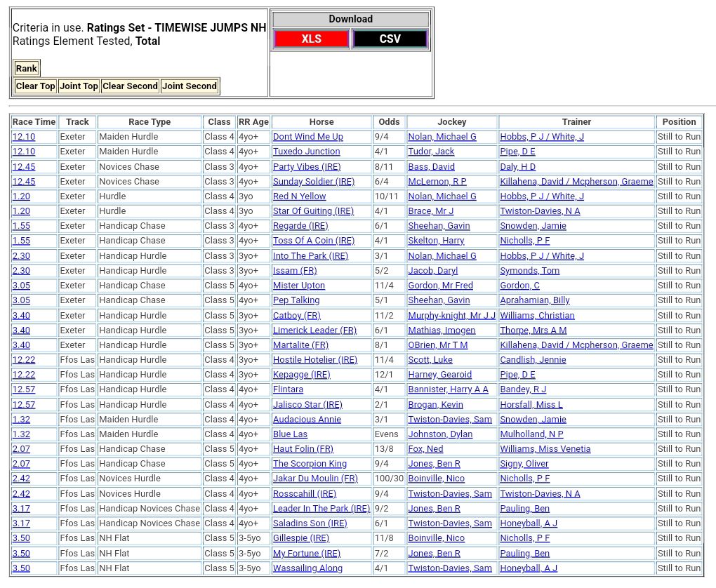Screen dimensions: 716x588
Task: Open horse Red N Yellow
Action: point(299,196)
